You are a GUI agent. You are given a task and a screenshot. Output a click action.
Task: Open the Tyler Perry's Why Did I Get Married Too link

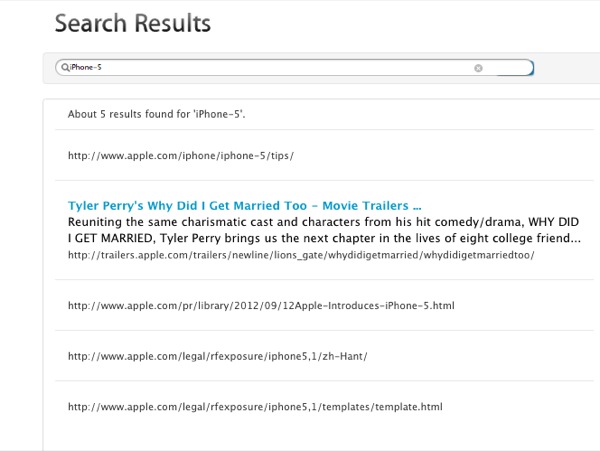tap(245, 205)
